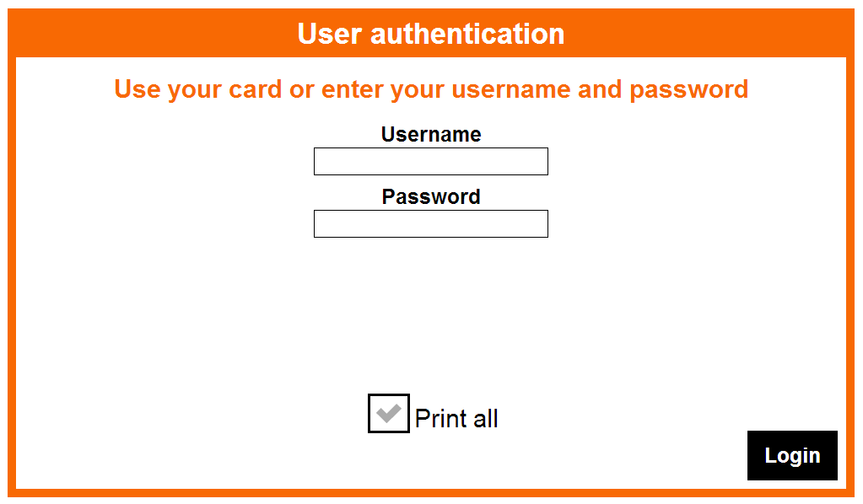The image size is (863, 504).
Task: Submit credentials with the black Login button
Action: pyautogui.click(x=792, y=455)
